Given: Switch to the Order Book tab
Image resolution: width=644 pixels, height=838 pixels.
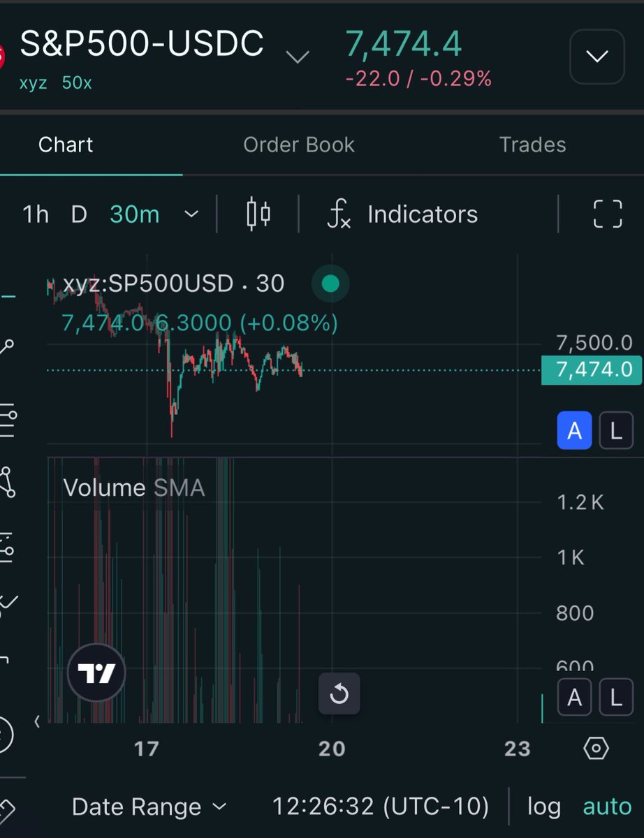Looking at the screenshot, I should [x=299, y=145].
